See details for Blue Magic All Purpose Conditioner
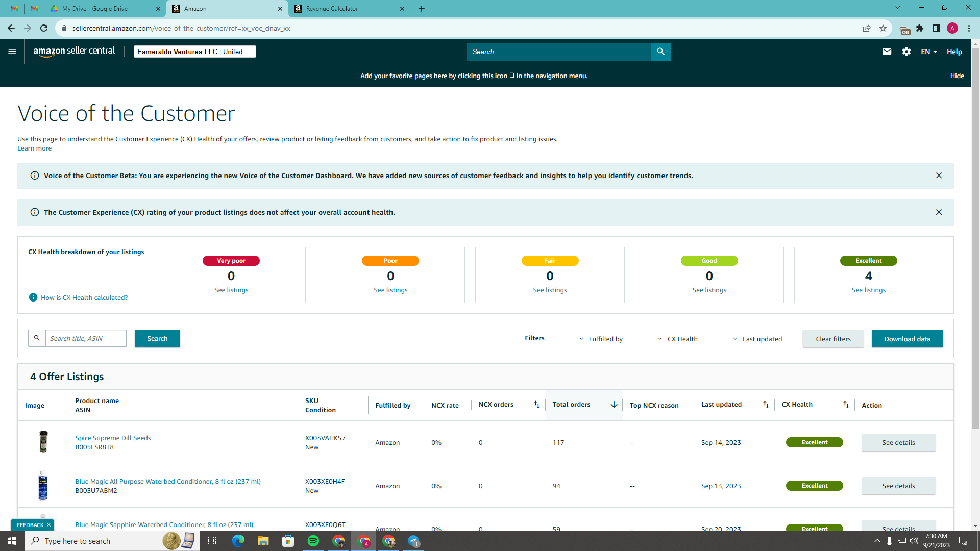 point(898,486)
